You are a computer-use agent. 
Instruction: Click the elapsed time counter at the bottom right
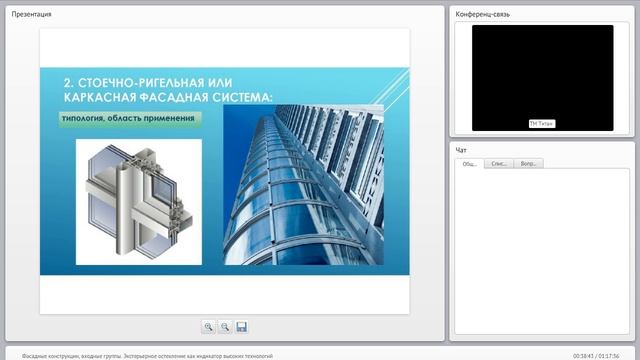[x=596, y=356]
